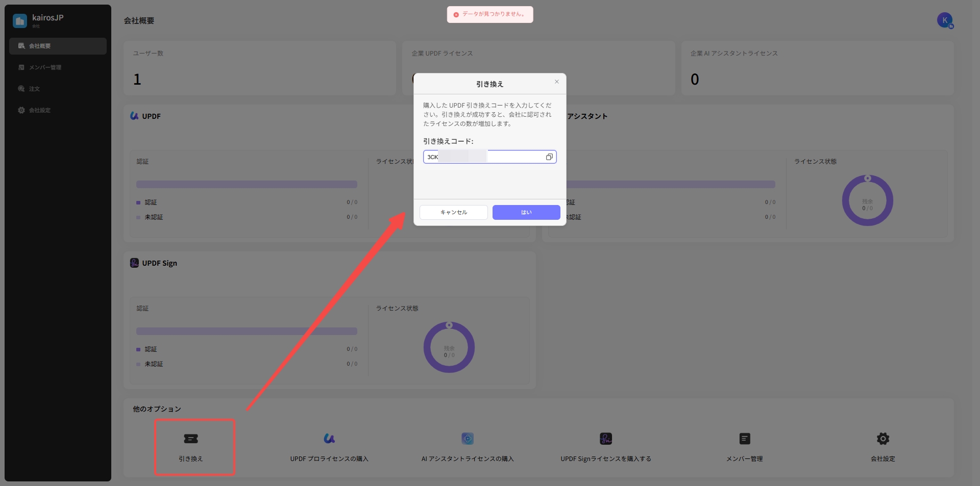Image resolution: width=980 pixels, height=486 pixels.
Task: Click the 企業 UPDF ライセンス card label
Action: pyautogui.click(x=442, y=53)
